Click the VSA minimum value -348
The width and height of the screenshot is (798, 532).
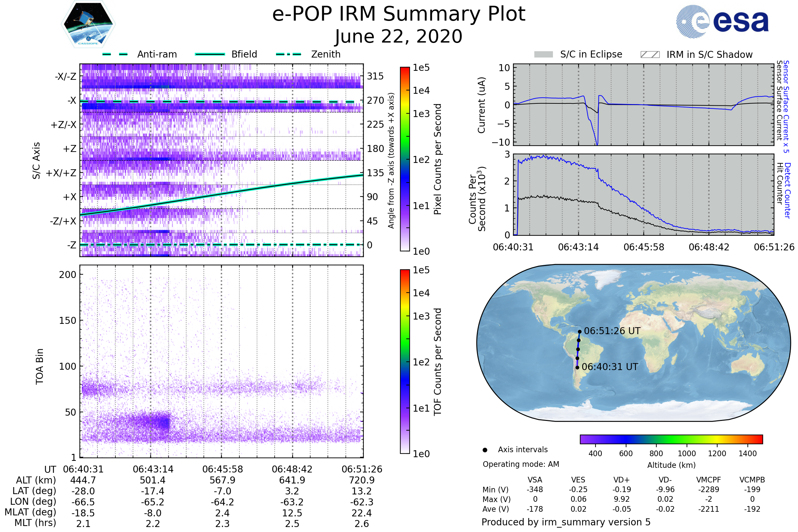[x=535, y=489]
